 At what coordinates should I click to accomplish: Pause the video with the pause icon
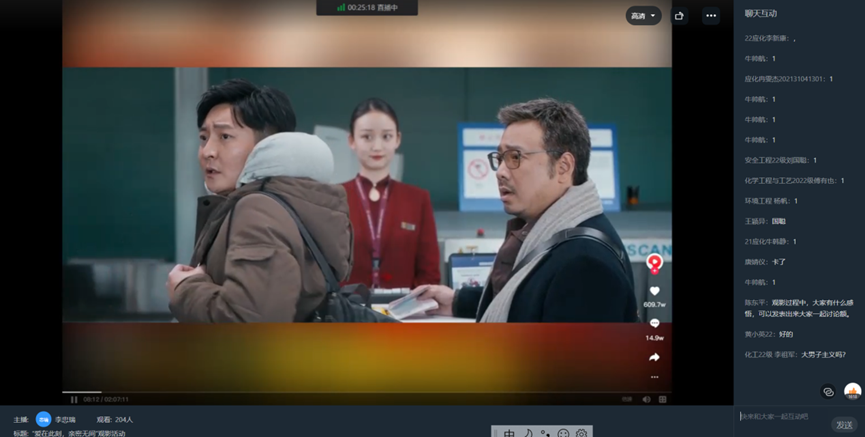(74, 399)
